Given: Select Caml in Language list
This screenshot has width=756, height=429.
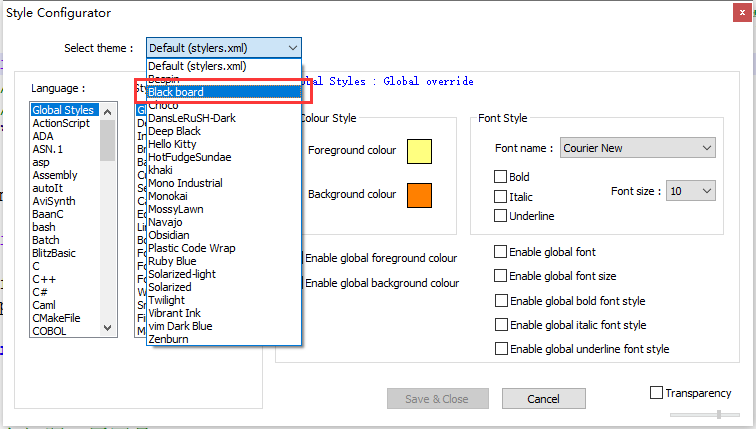Looking at the screenshot, I should pos(65,305).
